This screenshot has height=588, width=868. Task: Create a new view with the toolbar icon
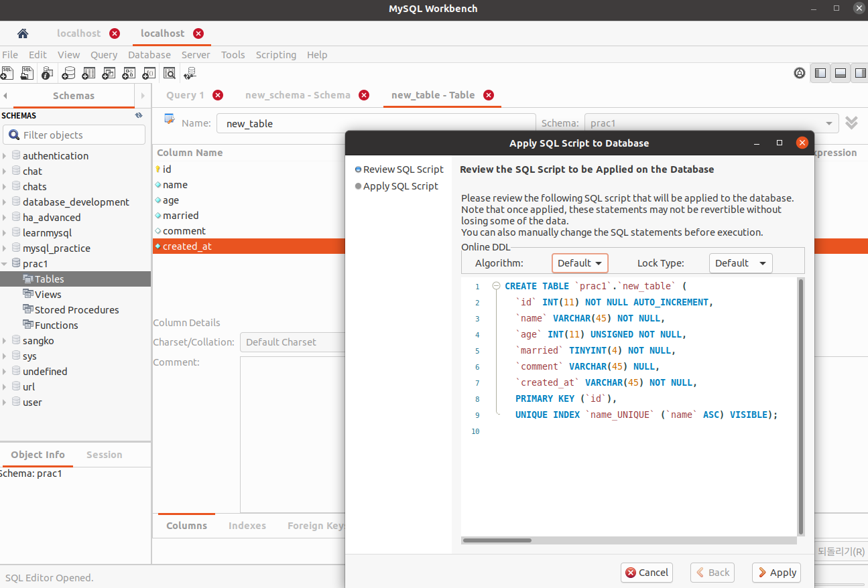108,72
